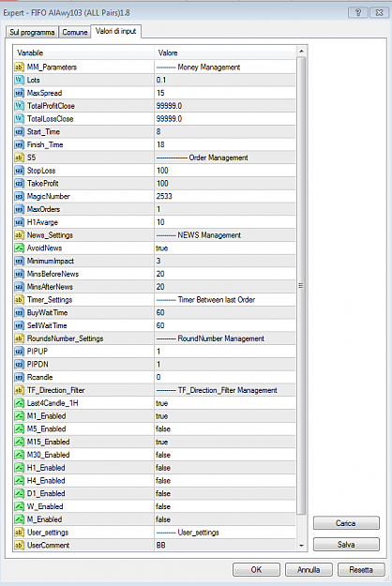Screen dimensions: 392x586
Task: Click the string icon beside User_settings
Action: [x=19, y=533]
